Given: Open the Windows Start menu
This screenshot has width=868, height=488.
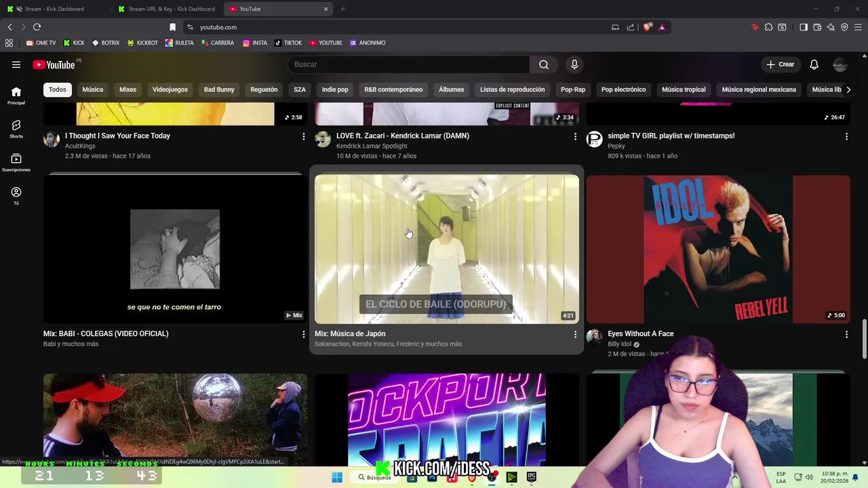Looking at the screenshot, I should (x=337, y=477).
